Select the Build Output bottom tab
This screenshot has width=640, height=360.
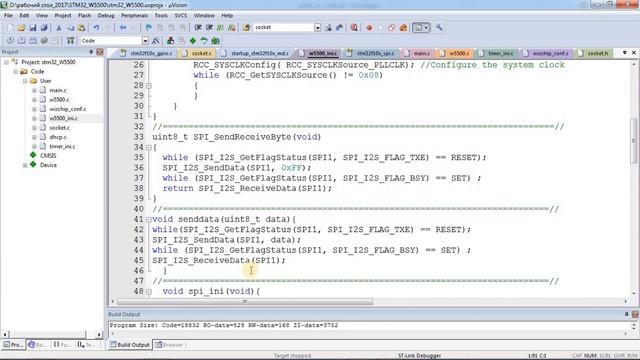click(129, 345)
